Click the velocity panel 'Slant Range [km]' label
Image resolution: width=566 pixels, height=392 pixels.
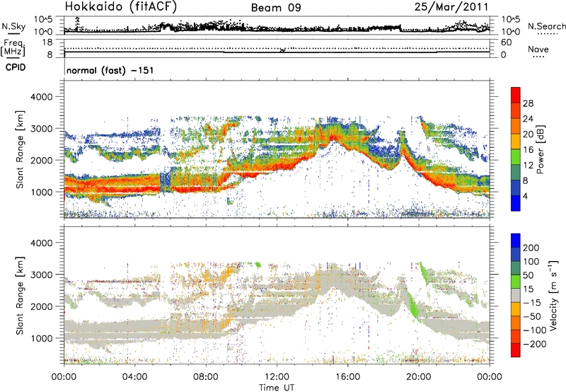click(20, 295)
